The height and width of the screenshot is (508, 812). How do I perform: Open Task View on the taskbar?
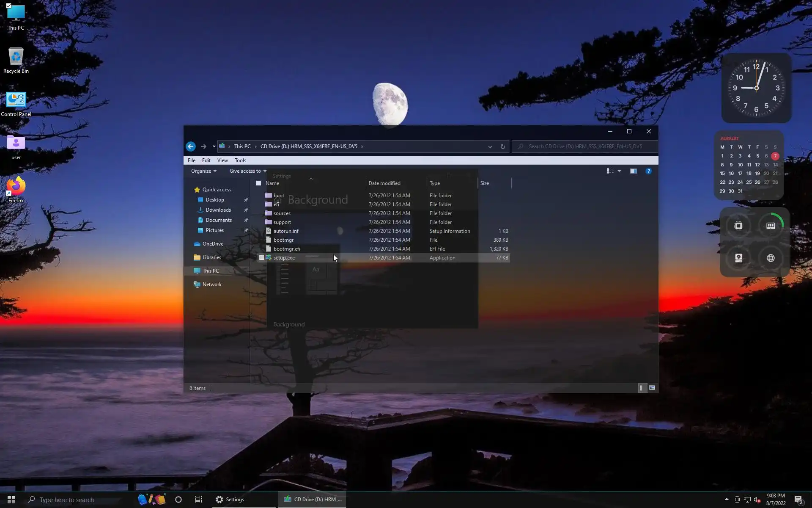[198, 500]
